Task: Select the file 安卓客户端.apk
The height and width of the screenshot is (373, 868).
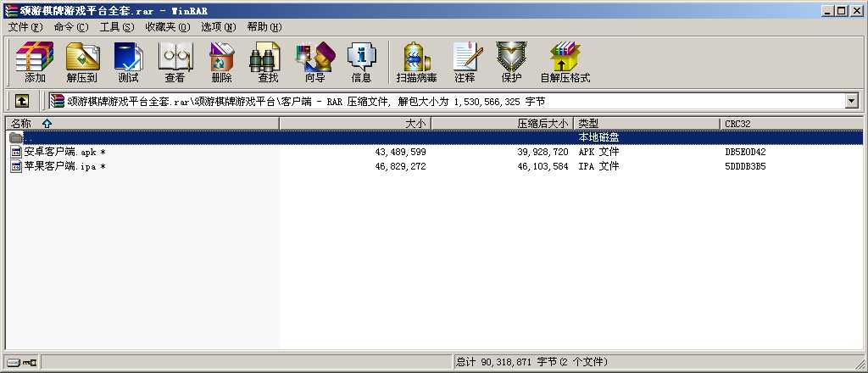Action: [x=64, y=152]
